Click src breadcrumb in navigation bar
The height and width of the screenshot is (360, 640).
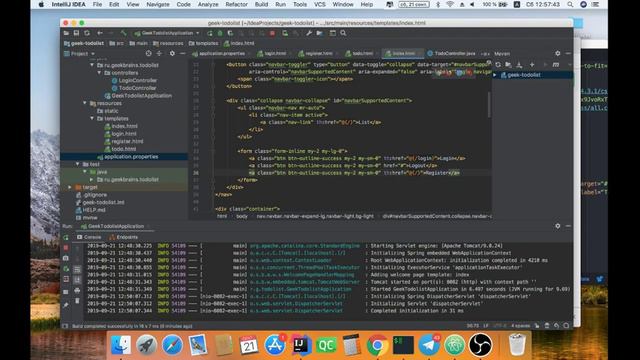click(x=117, y=43)
